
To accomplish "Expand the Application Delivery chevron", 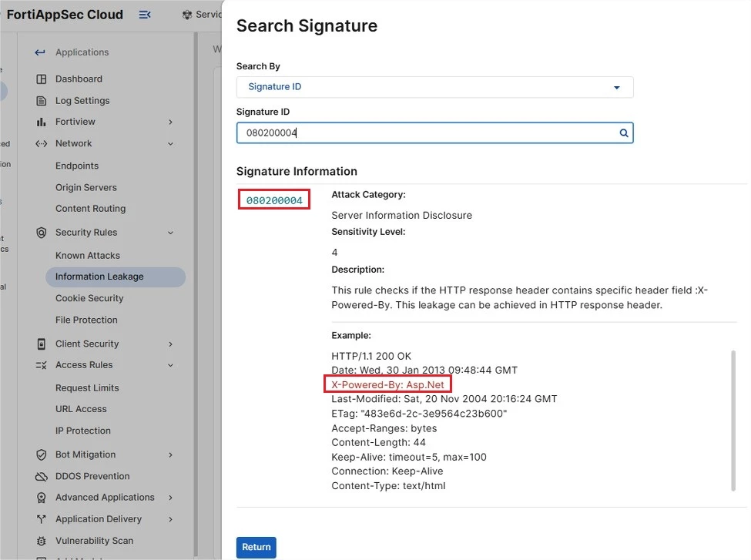I will pos(170,519).
